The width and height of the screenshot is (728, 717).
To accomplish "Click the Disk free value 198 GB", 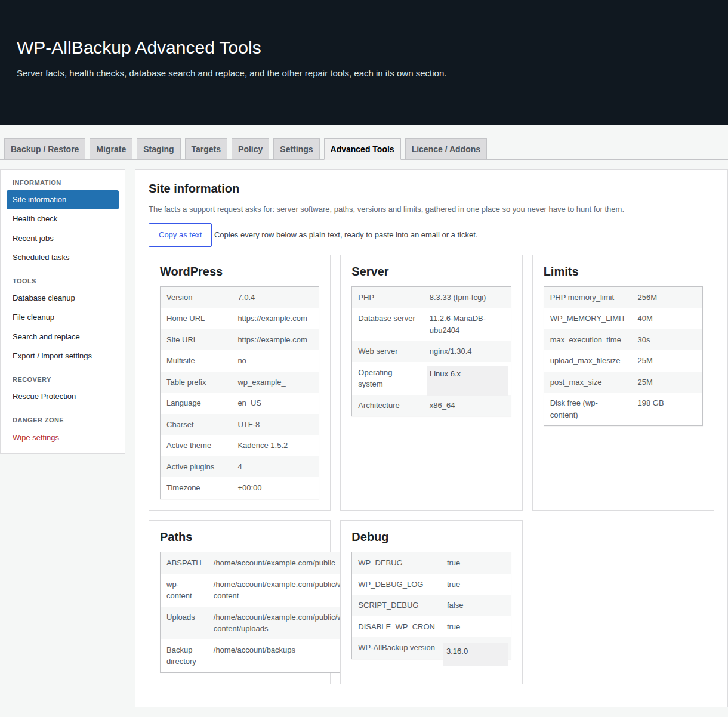I will point(650,403).
